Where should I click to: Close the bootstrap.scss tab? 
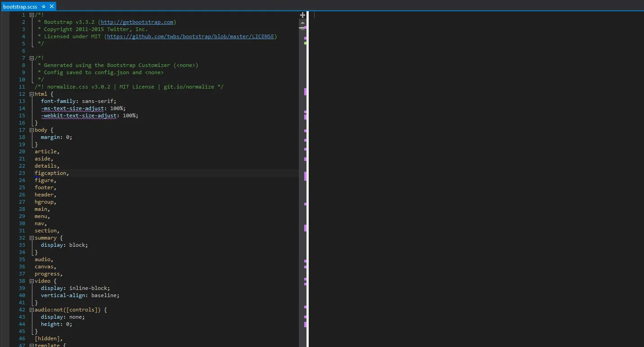52,6
